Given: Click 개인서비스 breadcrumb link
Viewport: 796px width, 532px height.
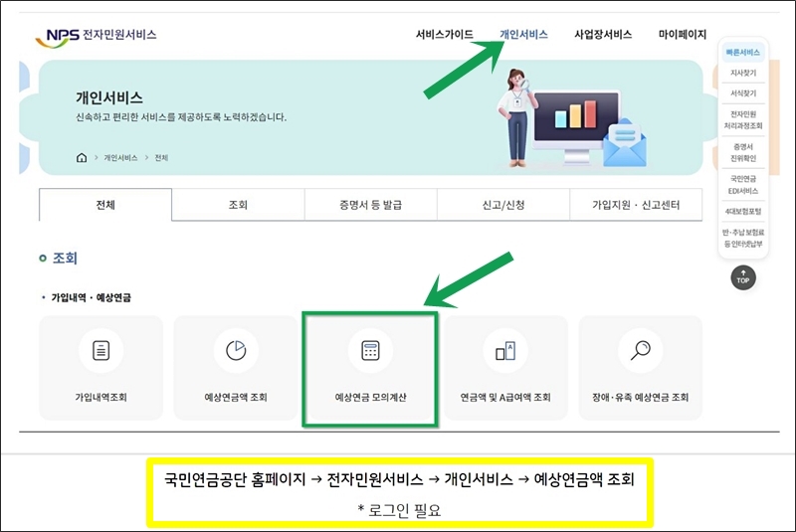Looking at the screenshot, I should 120,158.
